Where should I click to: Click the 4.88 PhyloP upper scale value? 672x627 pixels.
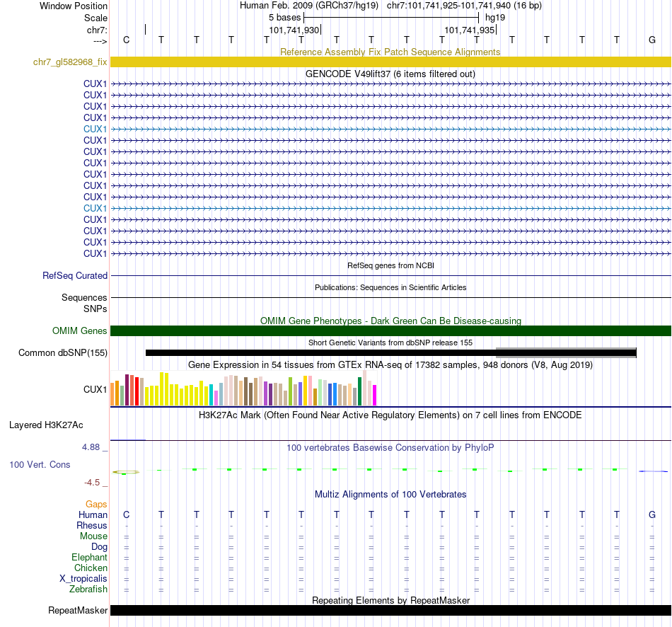click(91, 447)
